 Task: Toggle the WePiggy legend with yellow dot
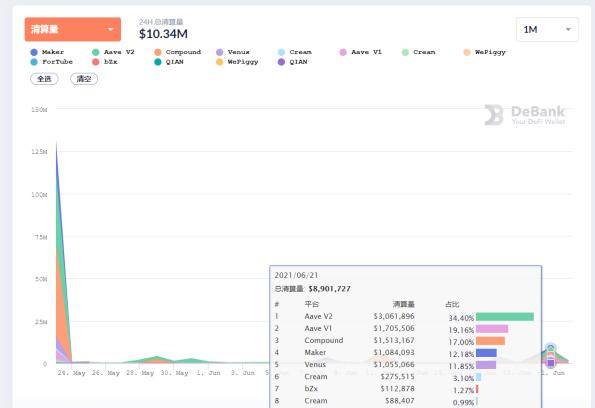(237, 62)
